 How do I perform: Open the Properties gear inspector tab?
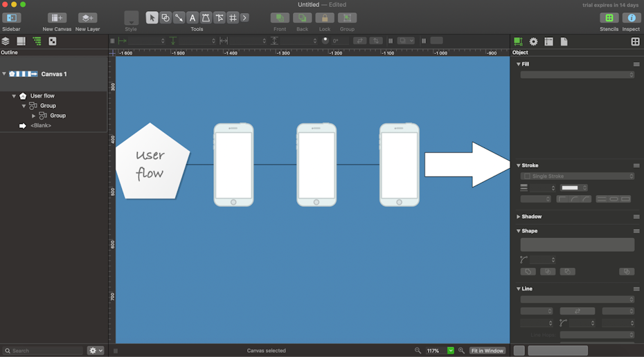click(533, 42)
